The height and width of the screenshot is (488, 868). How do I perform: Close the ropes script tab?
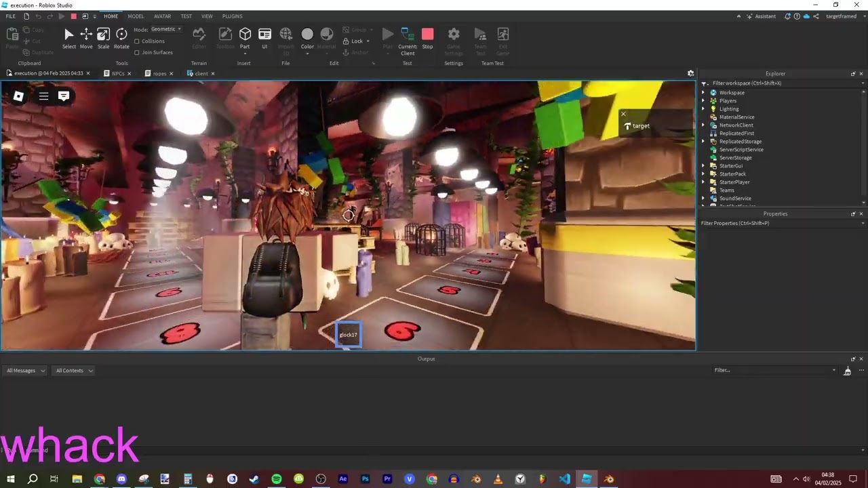171,74
